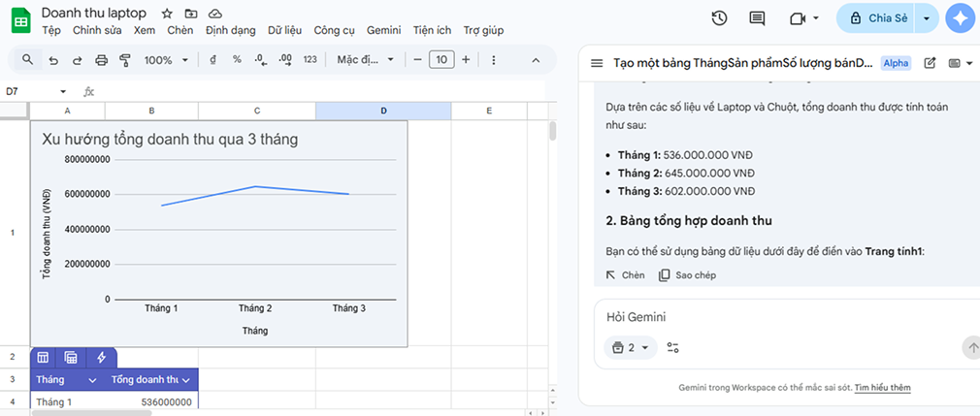Screen dimensions: 980x416
Task: Start a video call with camera icon
Action: 797,18
